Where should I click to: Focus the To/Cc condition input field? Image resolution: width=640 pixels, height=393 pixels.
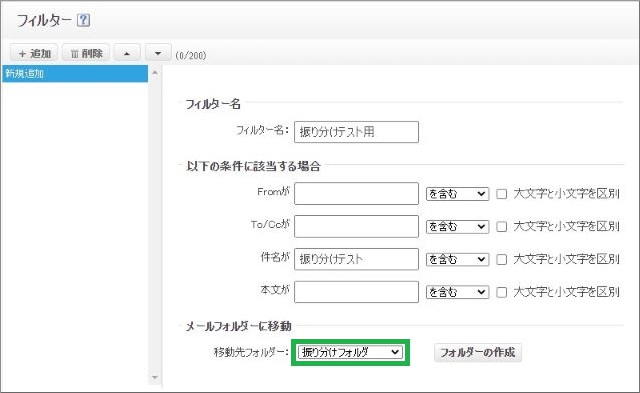pyautogui.click(x=356, y=226)
